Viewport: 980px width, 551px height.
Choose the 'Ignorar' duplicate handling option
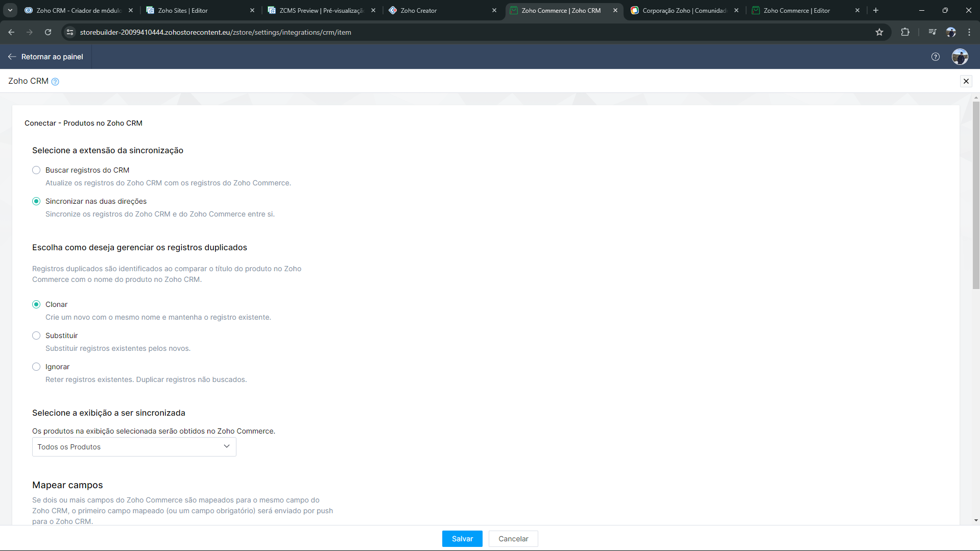[x=36, y=367]
